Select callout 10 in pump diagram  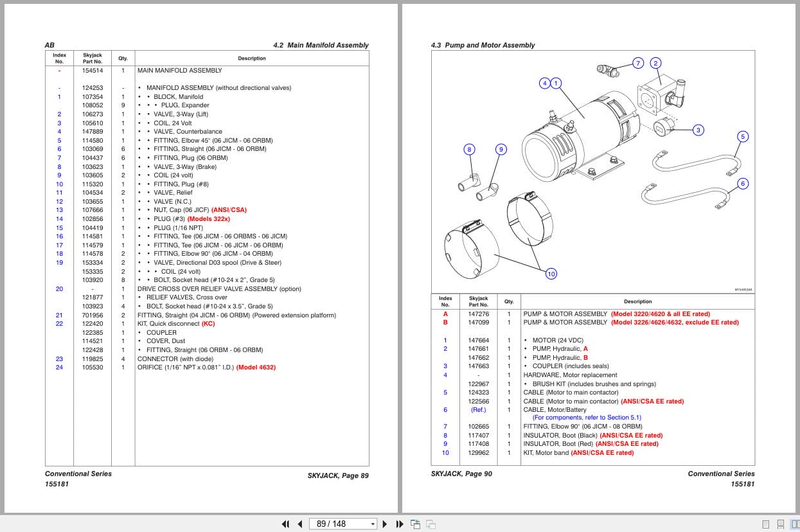551,274
